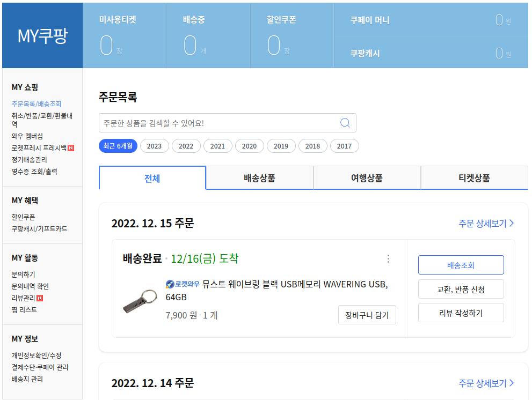
Task: Open 찜 리스트 in sidebar
Action: click(x=25, y=310)
